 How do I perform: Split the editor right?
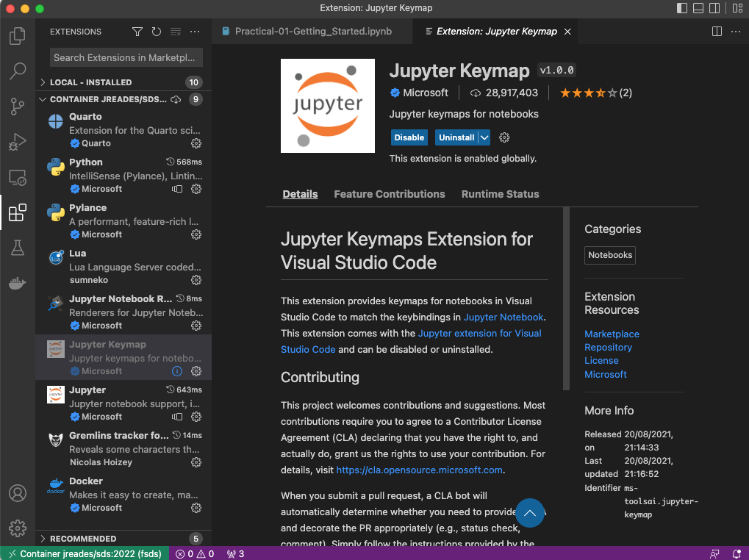[717, 32]
